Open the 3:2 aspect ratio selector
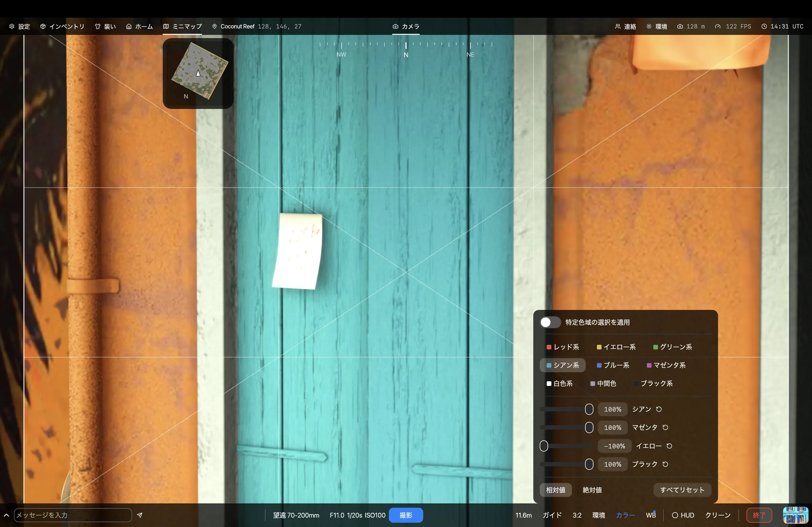The image size is (812, 527). click(x=577, y=515)
